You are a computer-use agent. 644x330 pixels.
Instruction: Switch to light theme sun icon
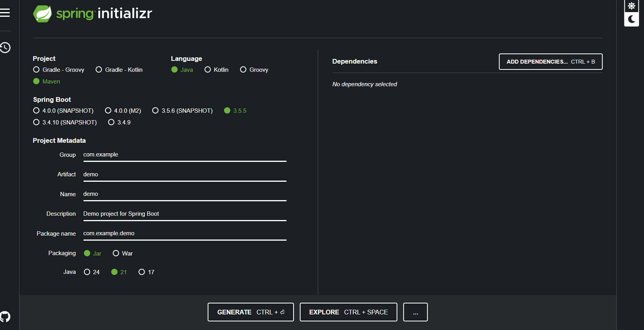pos(632,6)
